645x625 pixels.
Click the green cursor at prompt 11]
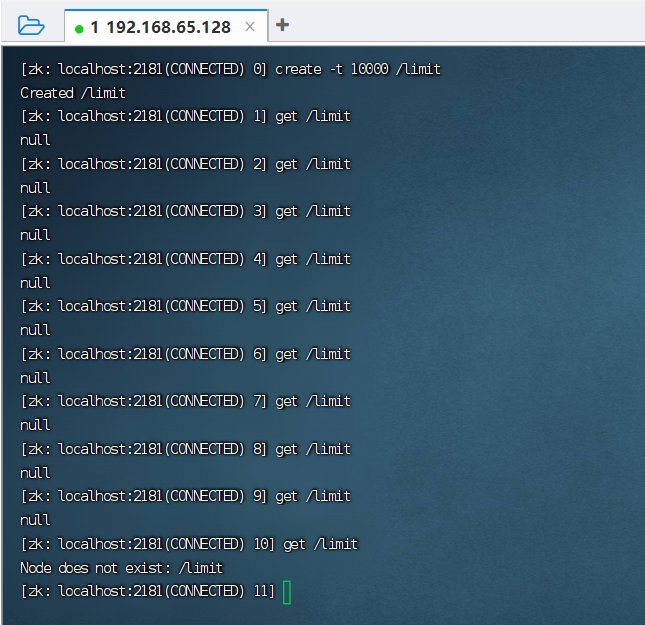pos(287,592)
